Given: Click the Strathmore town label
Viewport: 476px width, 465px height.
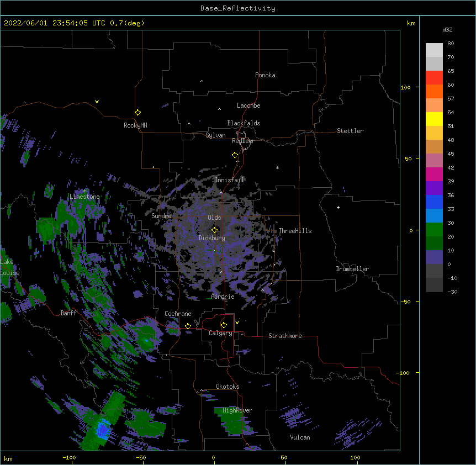Looking at the screenshot, I should coord(285,336).
